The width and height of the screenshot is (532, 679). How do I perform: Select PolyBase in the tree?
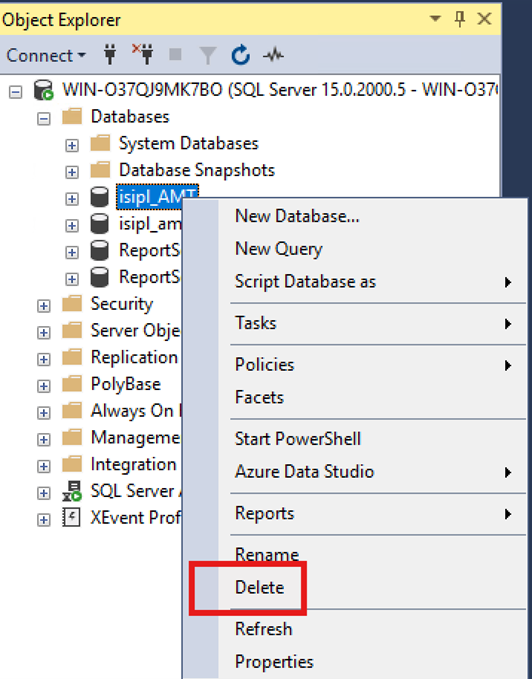[x=126, y=385]
